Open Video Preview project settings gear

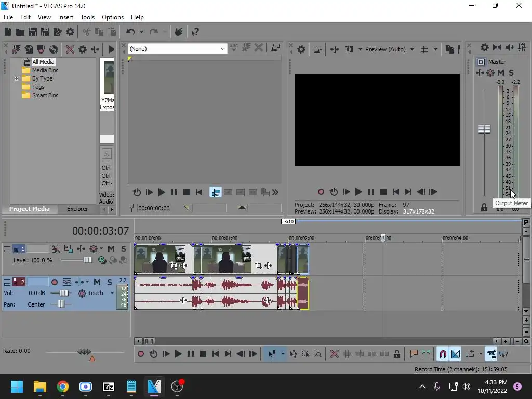pos(301,49)
